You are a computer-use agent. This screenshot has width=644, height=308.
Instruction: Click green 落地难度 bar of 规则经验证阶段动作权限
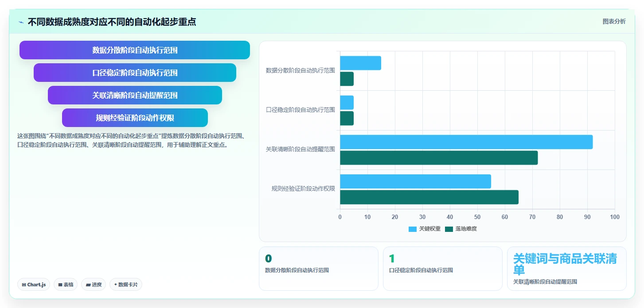429,197
